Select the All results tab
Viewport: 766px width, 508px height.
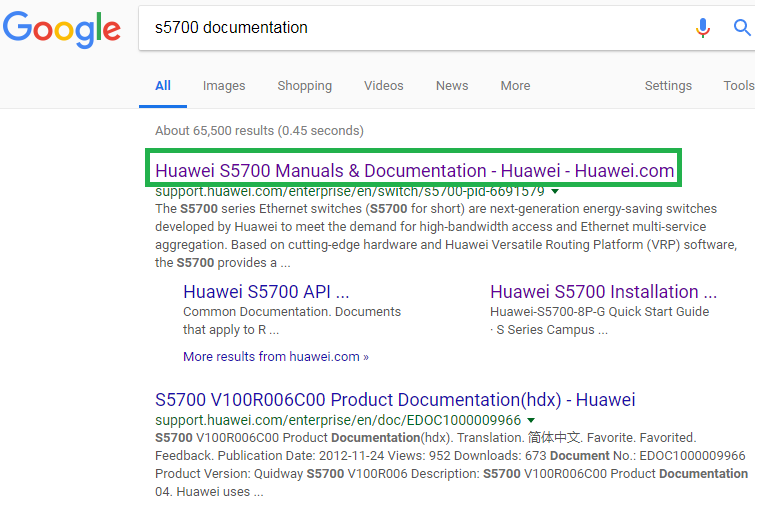163,86
